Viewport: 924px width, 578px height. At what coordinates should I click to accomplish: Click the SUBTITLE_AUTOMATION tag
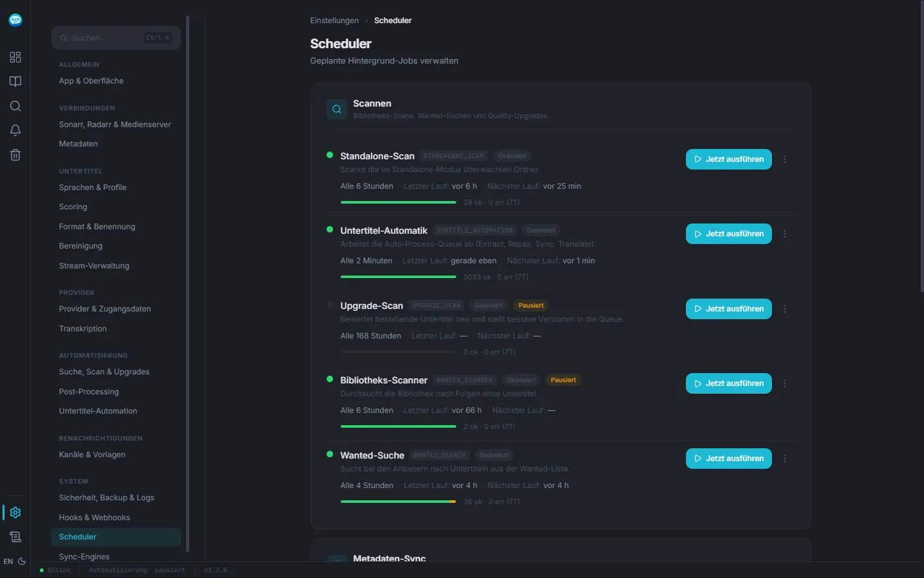475,231
